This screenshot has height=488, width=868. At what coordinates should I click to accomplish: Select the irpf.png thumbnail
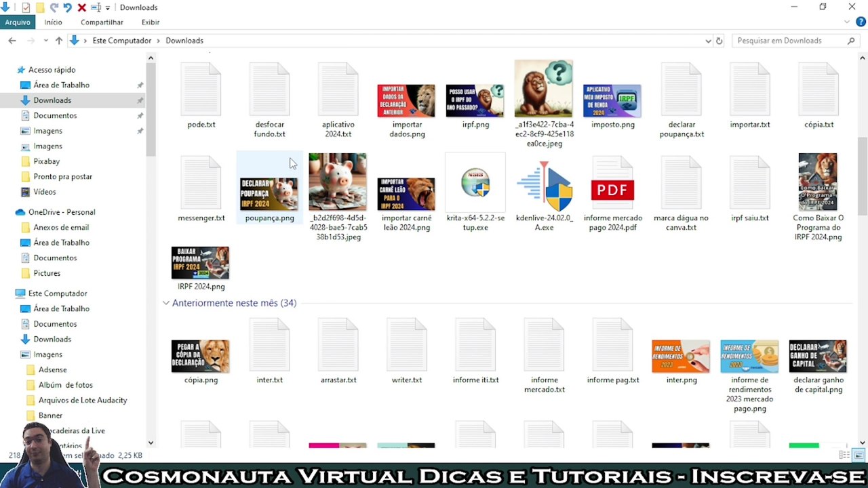[x=475, y=101]
